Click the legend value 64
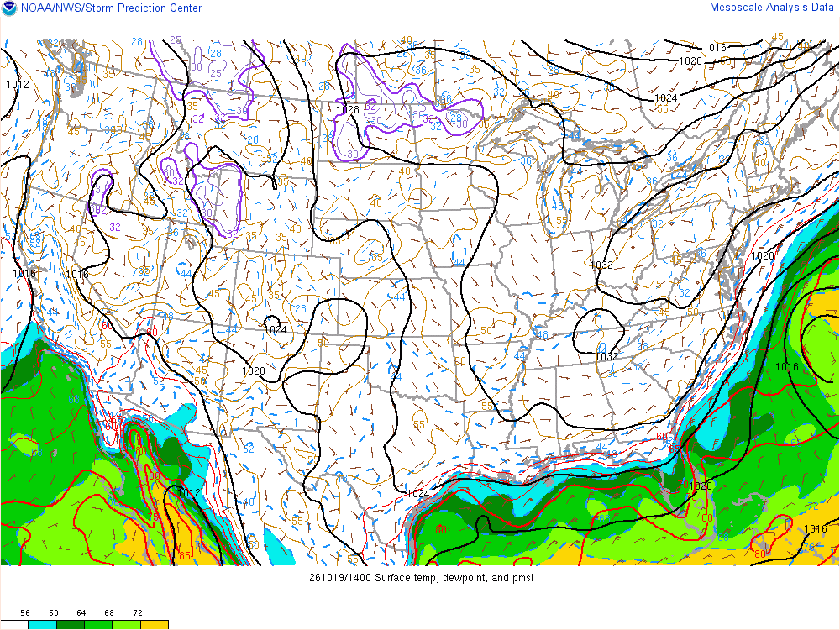This screenshot has width=840, height=630. [81, 613]
